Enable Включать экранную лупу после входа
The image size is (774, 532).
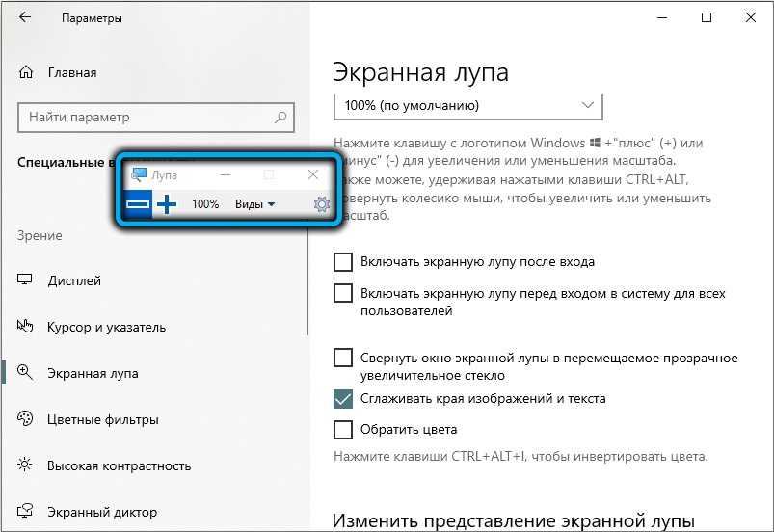(x=342, y=261)
